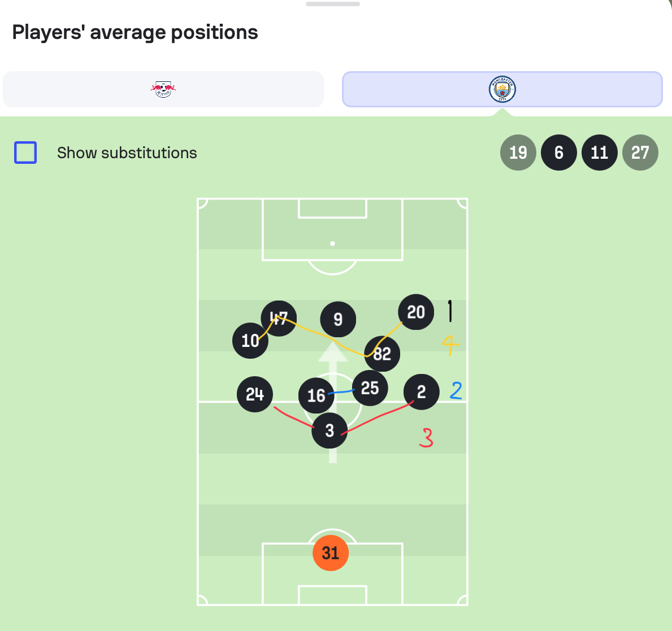Grab the sheet drag handle bar
The height and width of the screenshot is (631, 672).
click(x=332, y=4)
